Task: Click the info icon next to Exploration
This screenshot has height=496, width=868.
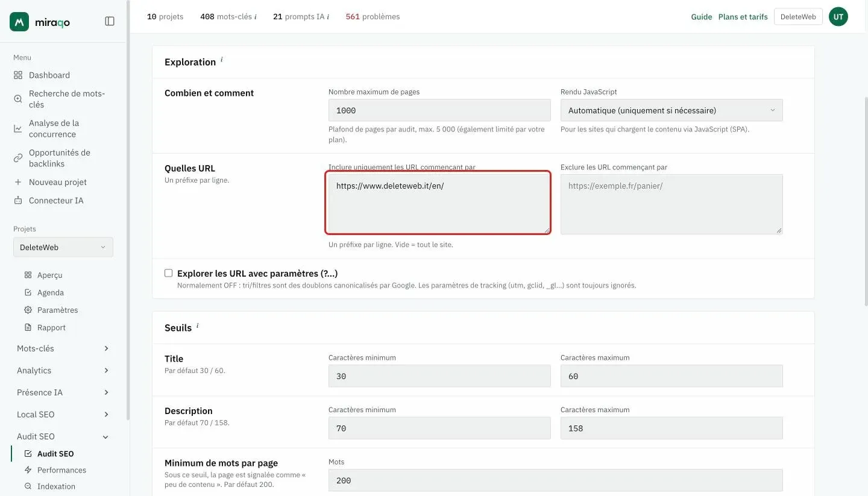Action: 221,60
